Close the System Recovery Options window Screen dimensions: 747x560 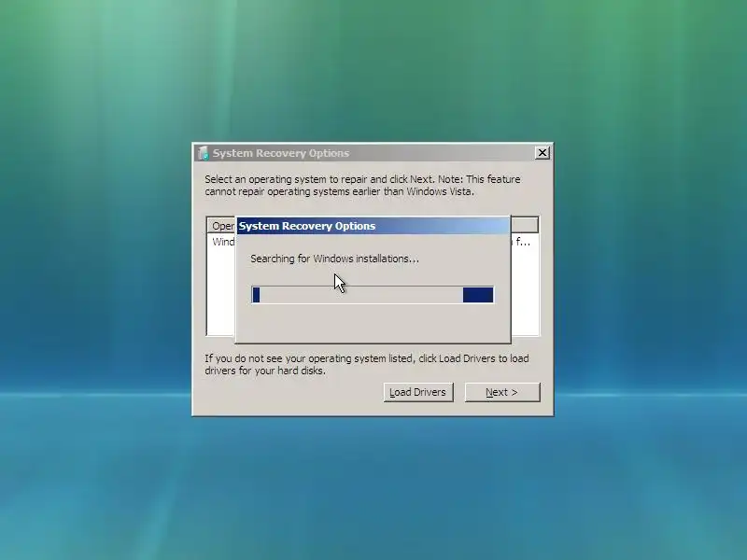(x=543, y=153)
